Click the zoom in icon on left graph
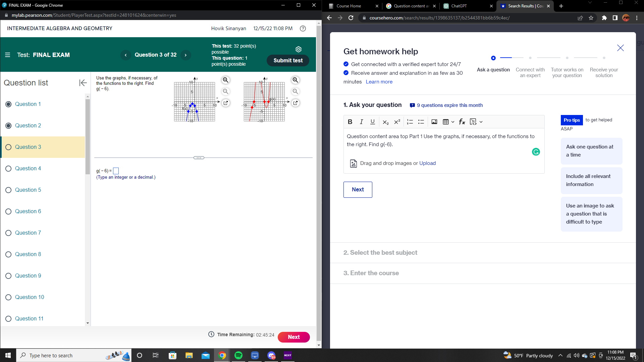This screenshot has height=362, width=644. point(226,79)
